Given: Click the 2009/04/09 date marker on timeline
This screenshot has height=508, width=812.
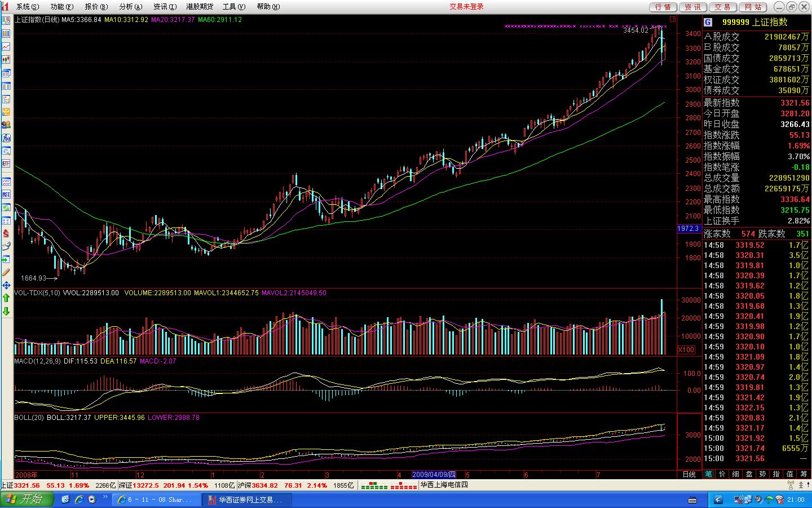Looking at the screenshot, I should coord(434,475).
